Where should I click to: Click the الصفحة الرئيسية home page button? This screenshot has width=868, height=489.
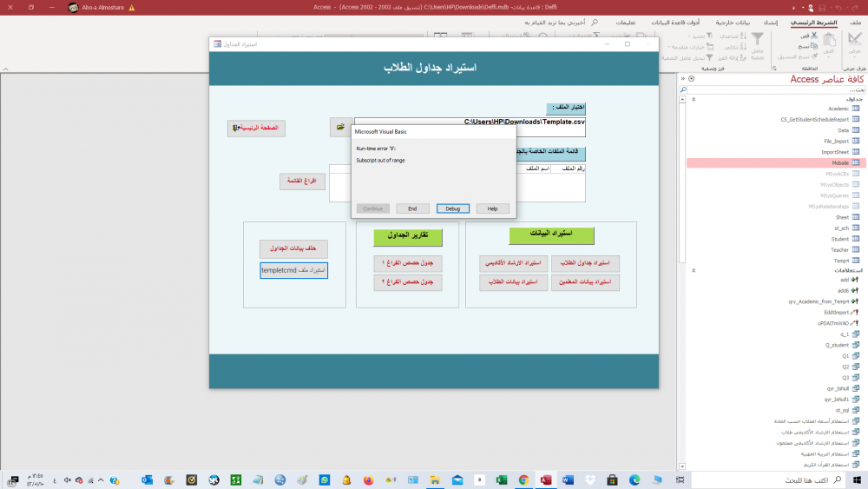coord(256,128)
